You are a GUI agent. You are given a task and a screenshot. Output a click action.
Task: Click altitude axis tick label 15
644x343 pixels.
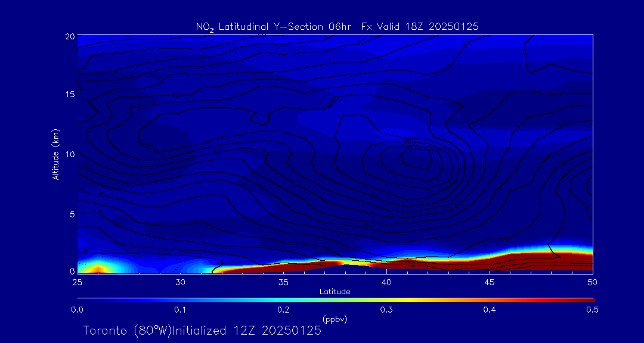point(70,94)
